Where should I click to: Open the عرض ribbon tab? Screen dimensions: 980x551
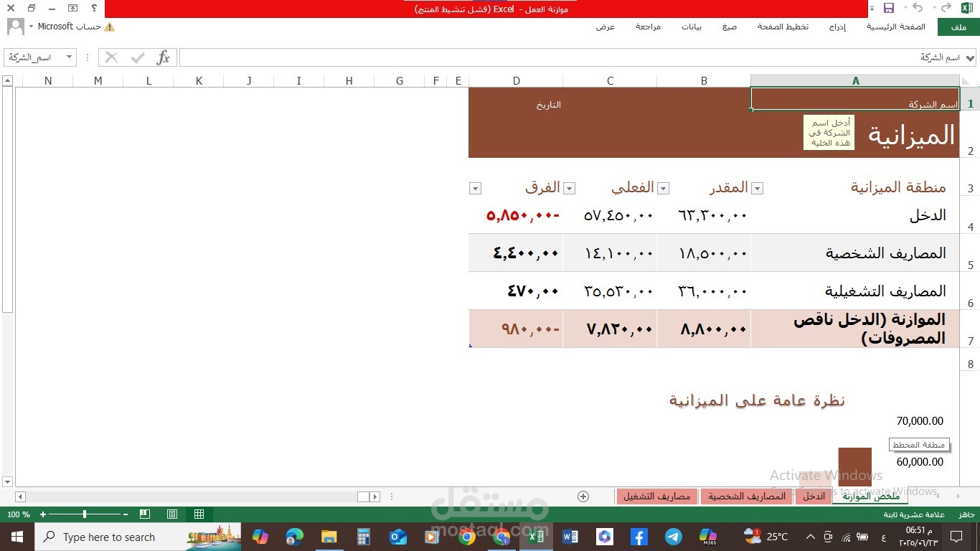[606, 27]
